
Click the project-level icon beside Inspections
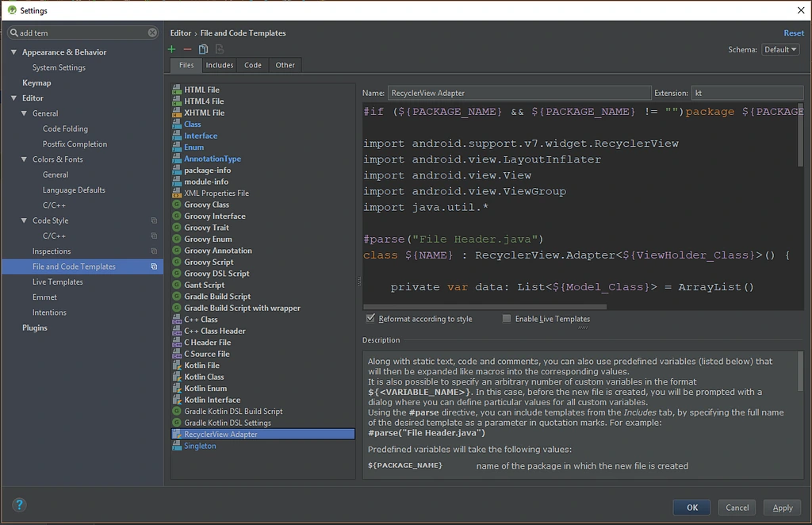[154, 251]
